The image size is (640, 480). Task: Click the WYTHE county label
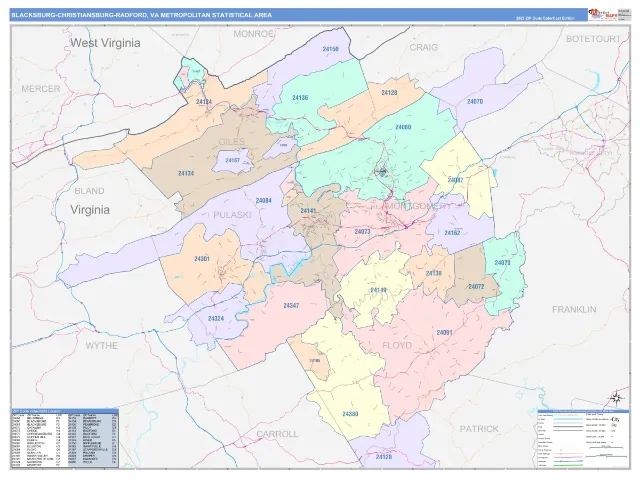pos(102,346)
